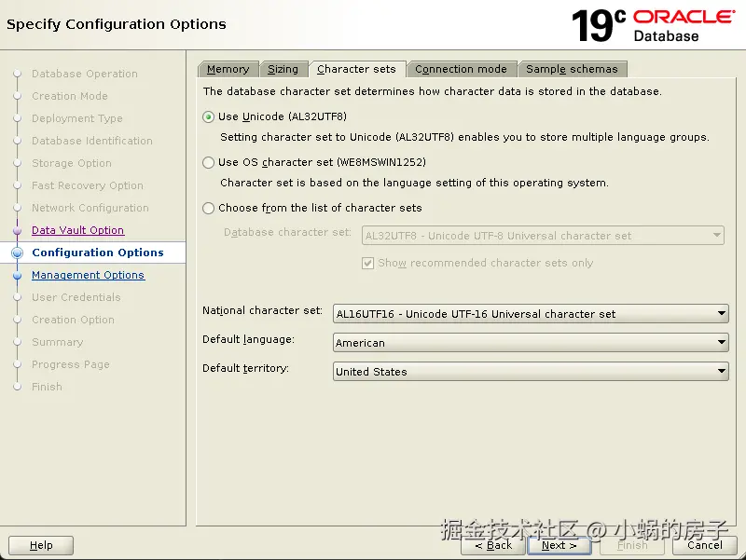The width and height of the screenshot is (746, 560).
Task: Click the Oracle Database 19c logo
Action: click(654, 26)
